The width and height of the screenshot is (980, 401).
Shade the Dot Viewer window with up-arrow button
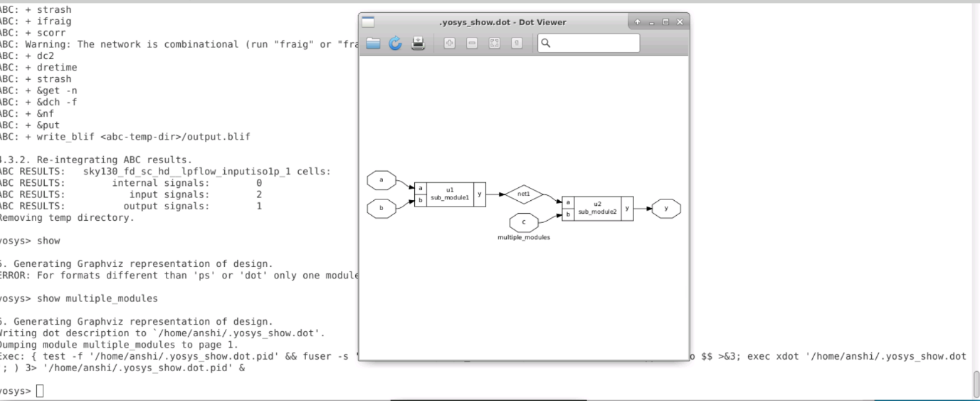638,22
